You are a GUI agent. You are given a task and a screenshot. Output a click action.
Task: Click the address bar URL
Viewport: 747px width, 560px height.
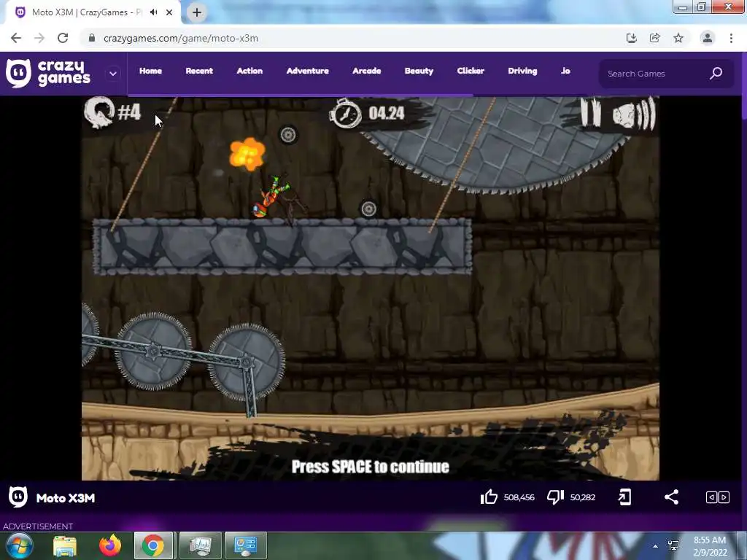click(181, 38)
